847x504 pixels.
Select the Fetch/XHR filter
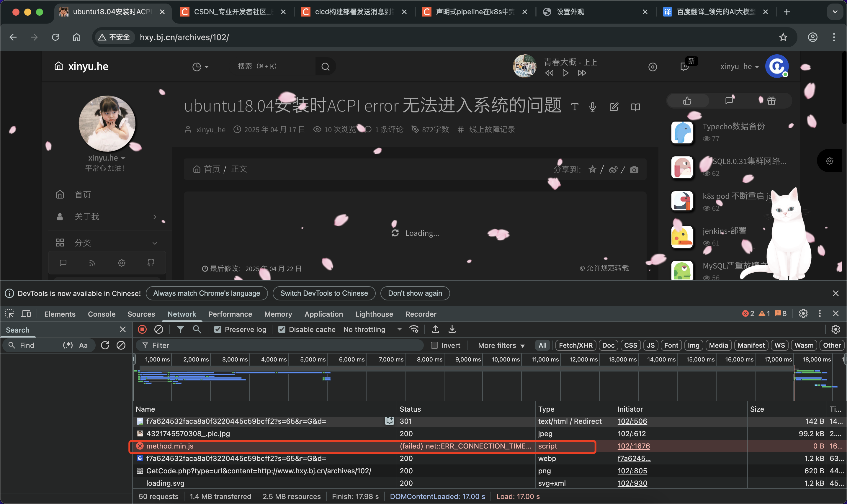click(x=575, y=345)
